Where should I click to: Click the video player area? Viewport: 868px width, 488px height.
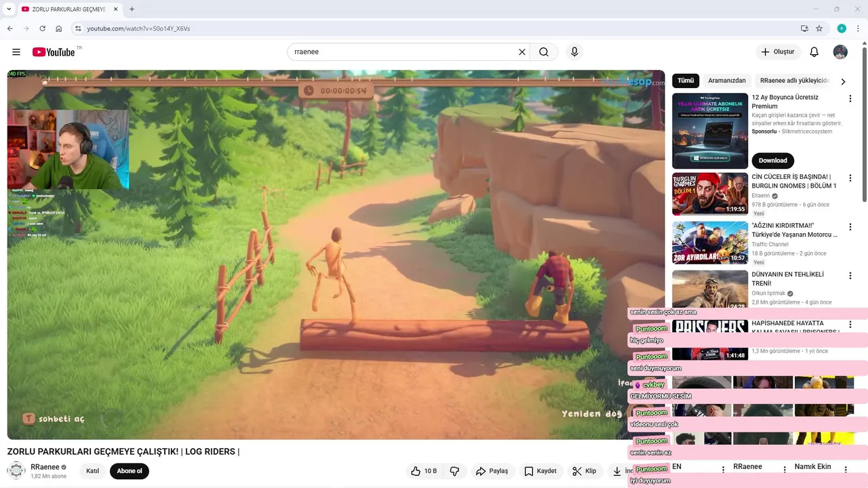click(336, 255)
